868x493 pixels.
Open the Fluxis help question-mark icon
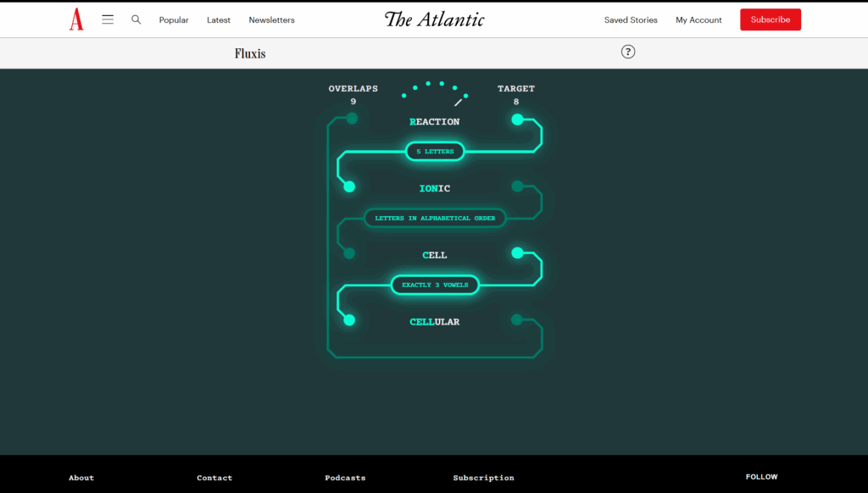click(x=627, y=52)
